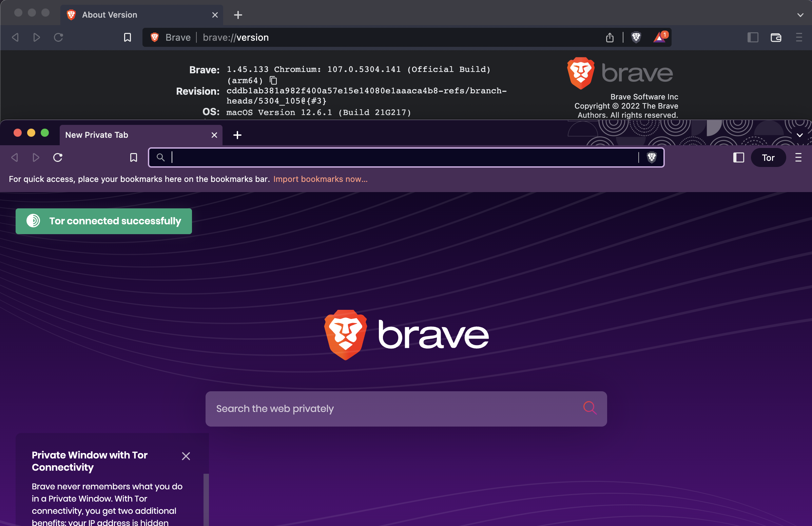Dismiss the Private Window with Tor Connectivity callout
The height and width of the screenshot is (526, 812).
tap(186, 456)
